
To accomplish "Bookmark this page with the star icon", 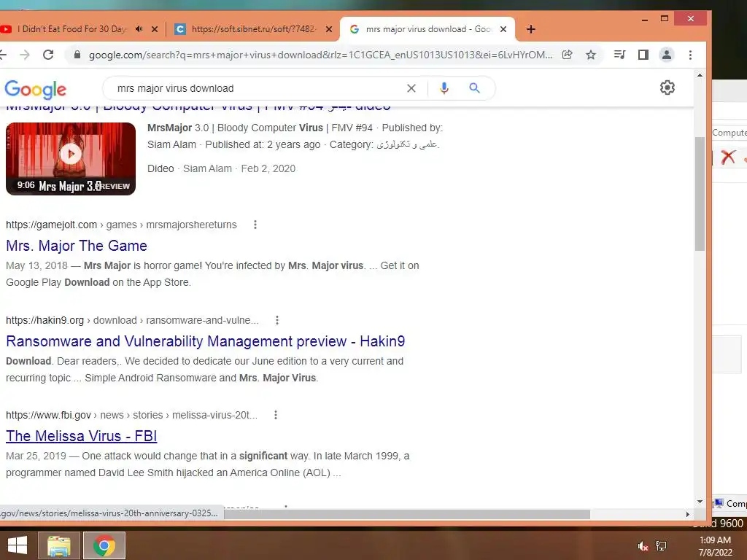I will (x=591, y=55).
